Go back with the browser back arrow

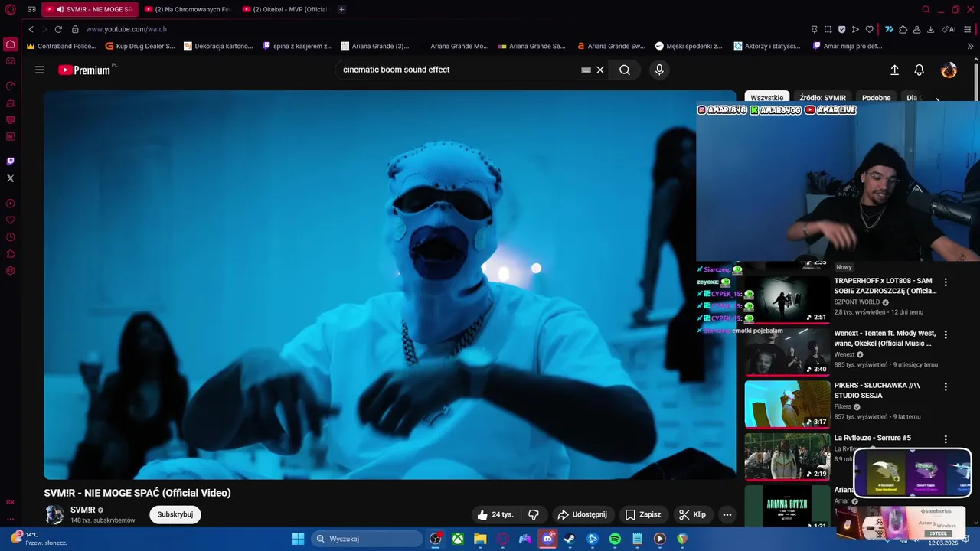pyautogui.click(x=31, y=29)
